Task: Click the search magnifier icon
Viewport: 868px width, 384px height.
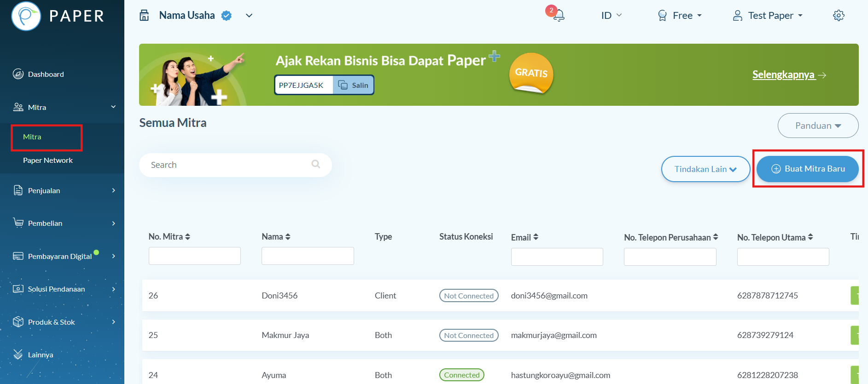Action: 316,164
